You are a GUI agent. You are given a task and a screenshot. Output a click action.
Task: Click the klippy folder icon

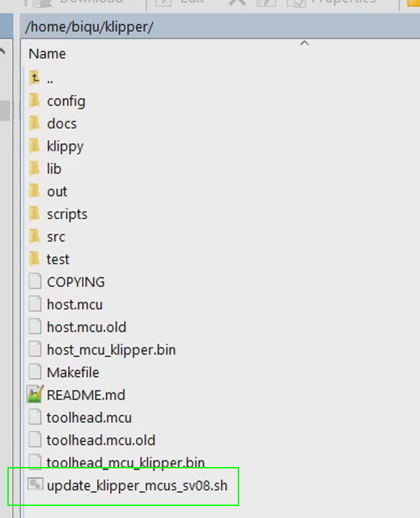[35, 146]
